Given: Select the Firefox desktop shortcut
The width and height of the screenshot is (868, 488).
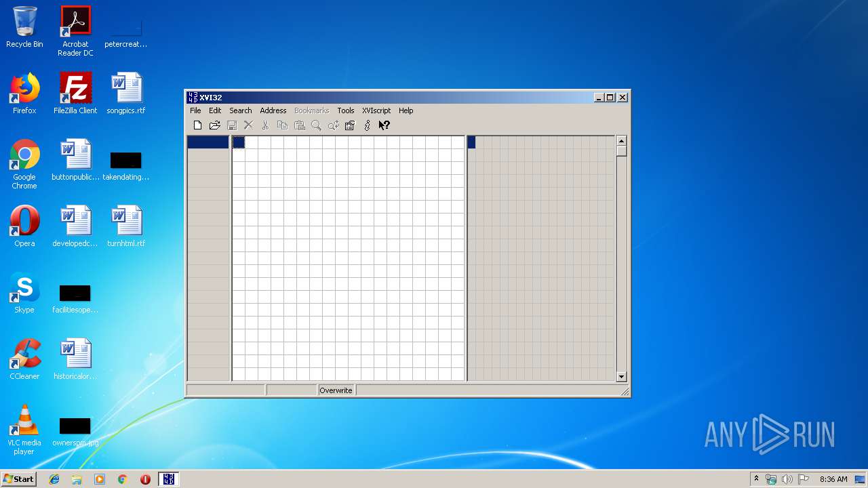Looking at the screenshot, I should [x=24, y=94].
